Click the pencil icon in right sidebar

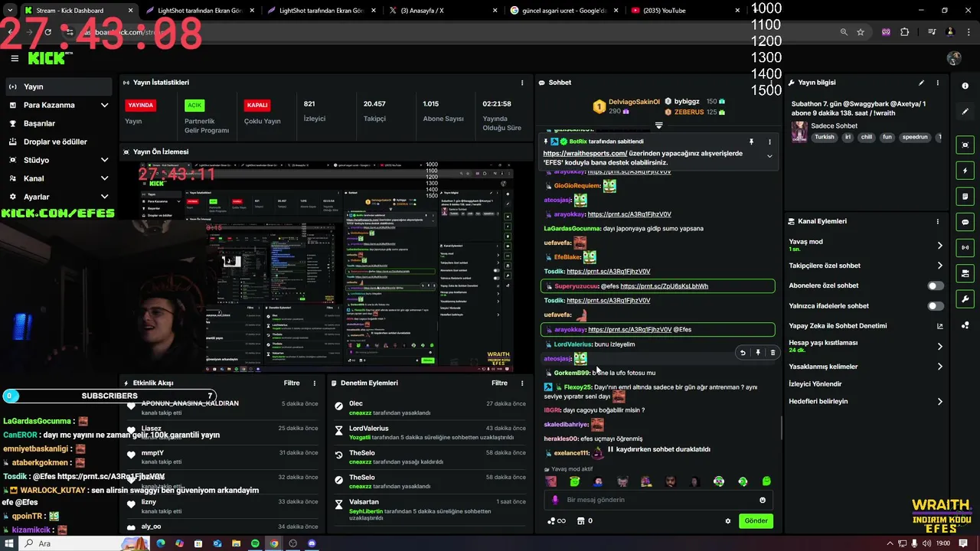click(965, 111)
